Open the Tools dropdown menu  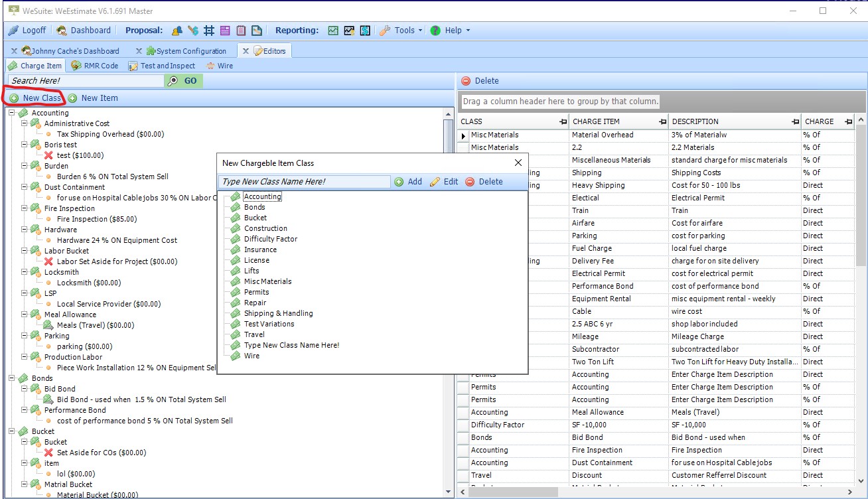pyautogui.click(x=401, y=31)
